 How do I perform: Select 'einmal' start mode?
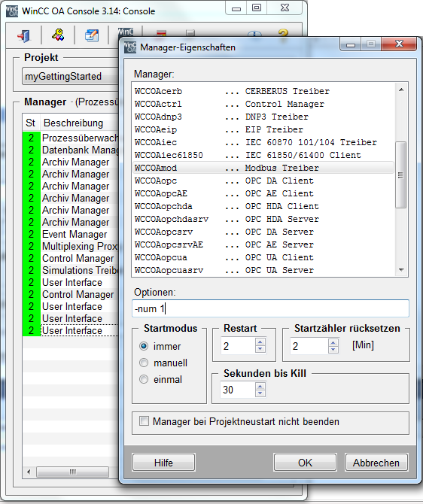[x=144, y=380]
